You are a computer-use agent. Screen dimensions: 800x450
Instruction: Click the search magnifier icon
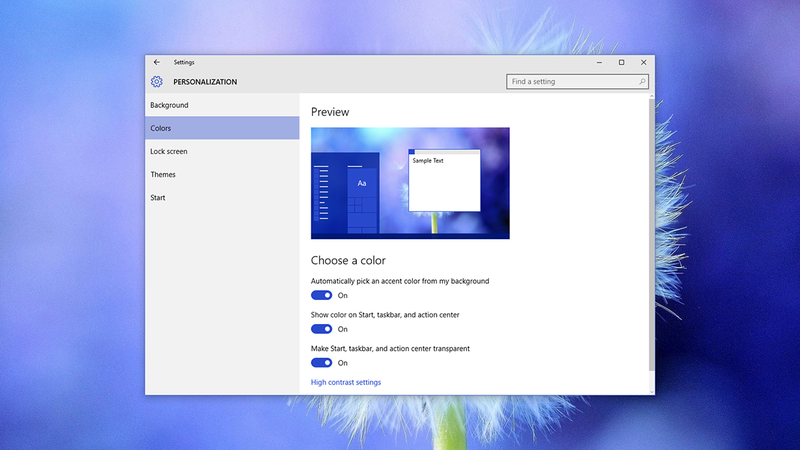642,82
